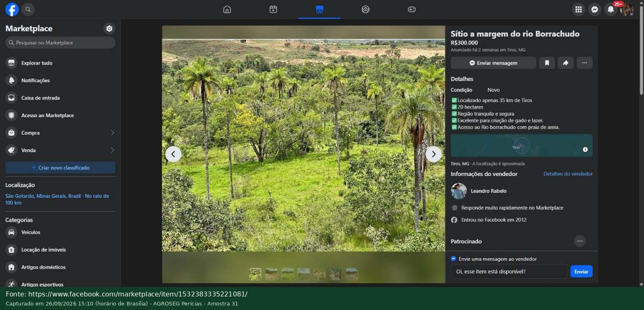Open the apps grid menu icon
This screenshot has width=644, height=310.
[579, 9]
